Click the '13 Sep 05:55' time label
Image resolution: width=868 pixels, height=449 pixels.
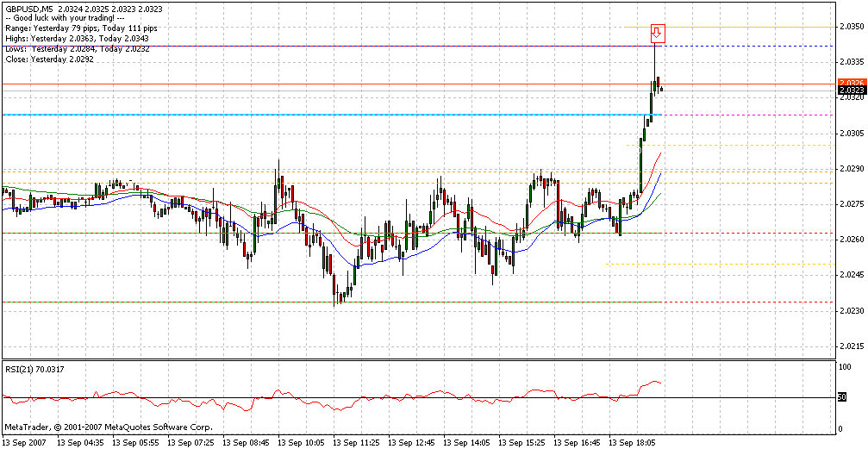point(135,443)
